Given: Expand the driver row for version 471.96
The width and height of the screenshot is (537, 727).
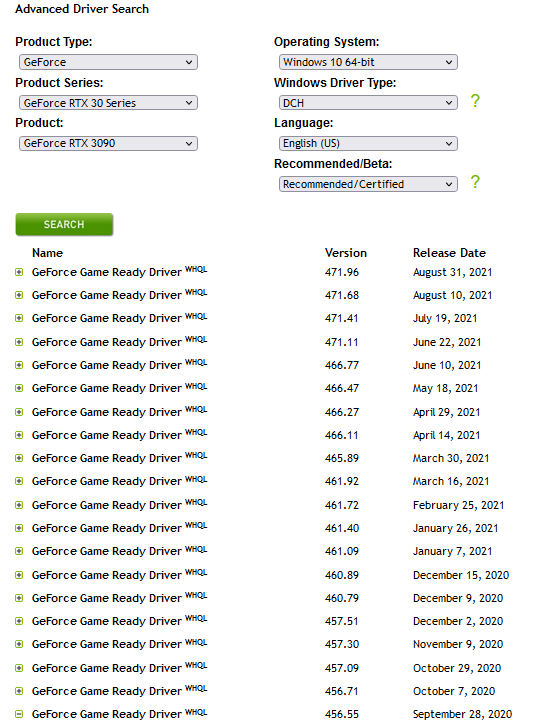Looking at the screenshot, I should (x=19, y=272).
